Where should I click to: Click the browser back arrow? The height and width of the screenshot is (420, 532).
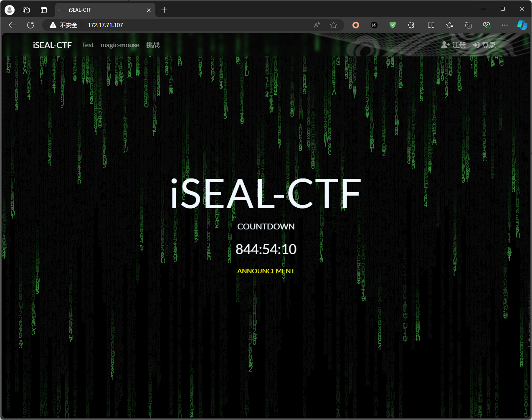pos(12,25)
